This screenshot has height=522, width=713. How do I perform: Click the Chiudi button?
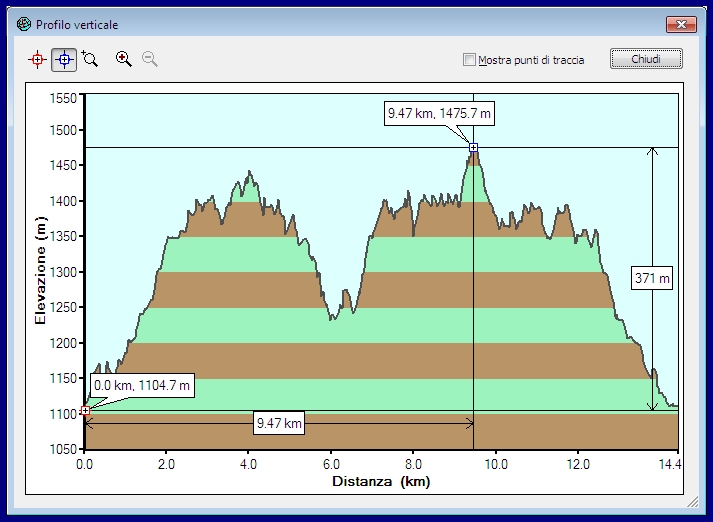pyautogui.click(x=646, y=59)
